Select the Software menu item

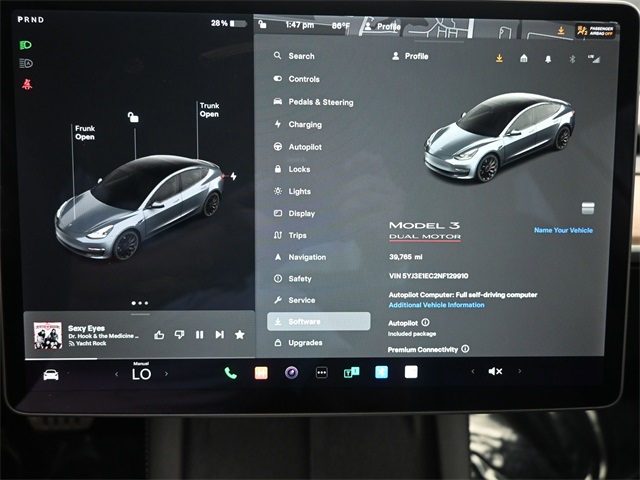click(x=319, y=321)
